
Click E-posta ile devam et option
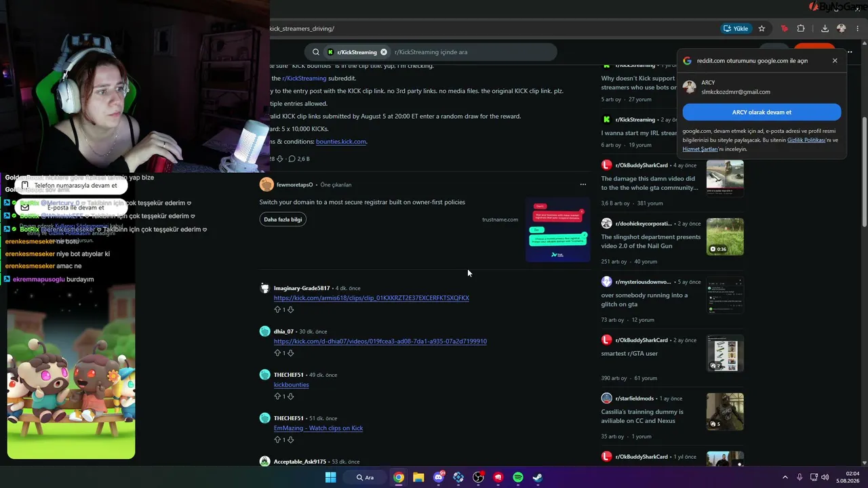71,207
